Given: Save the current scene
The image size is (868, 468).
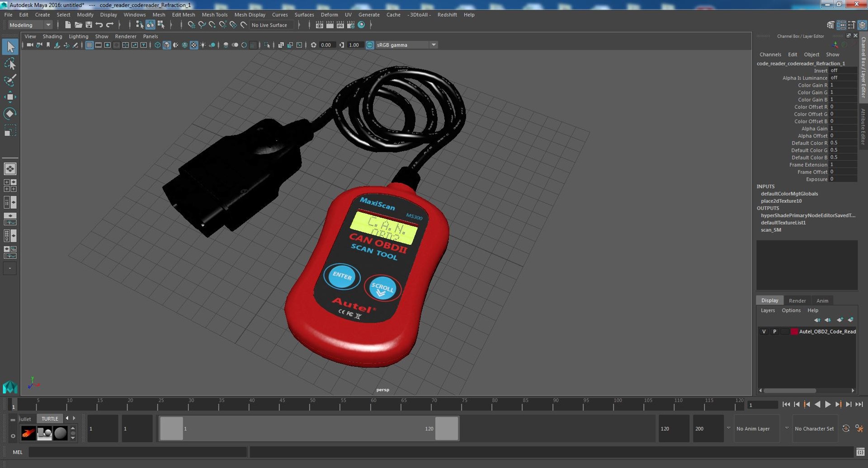Looking at the screenshot, I should pos(89,25).
